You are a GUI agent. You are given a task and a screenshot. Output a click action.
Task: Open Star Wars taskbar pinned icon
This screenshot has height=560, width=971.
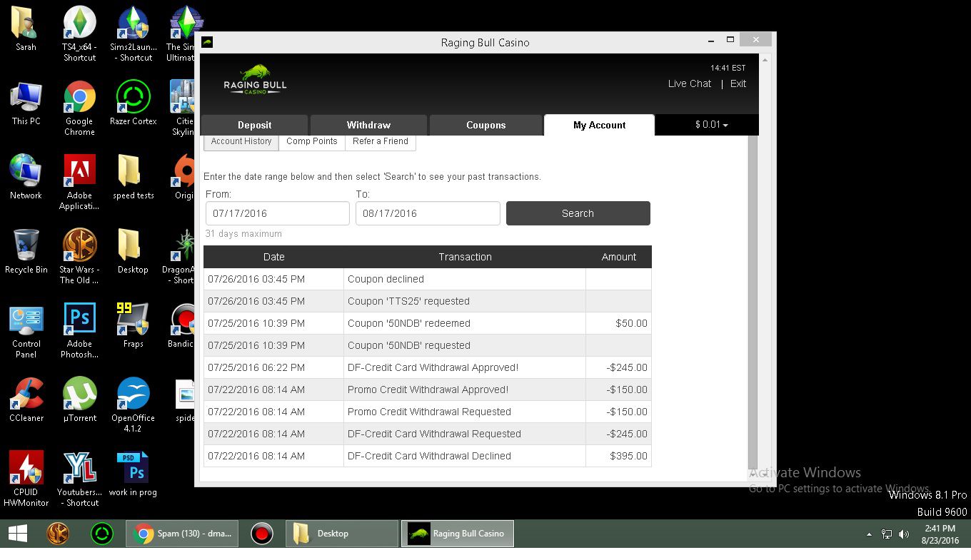[x=58, y=534]
